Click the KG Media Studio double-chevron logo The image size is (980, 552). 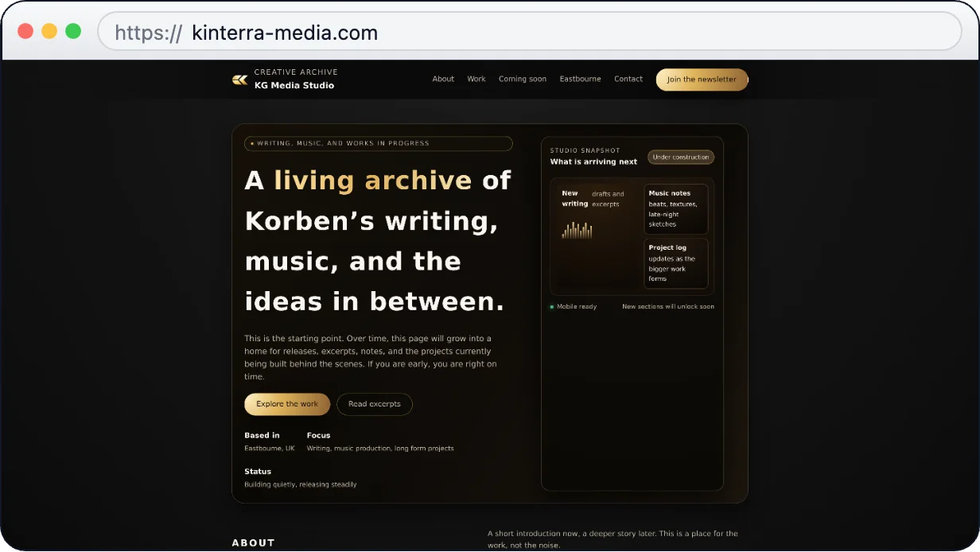(x=239, y=78)
